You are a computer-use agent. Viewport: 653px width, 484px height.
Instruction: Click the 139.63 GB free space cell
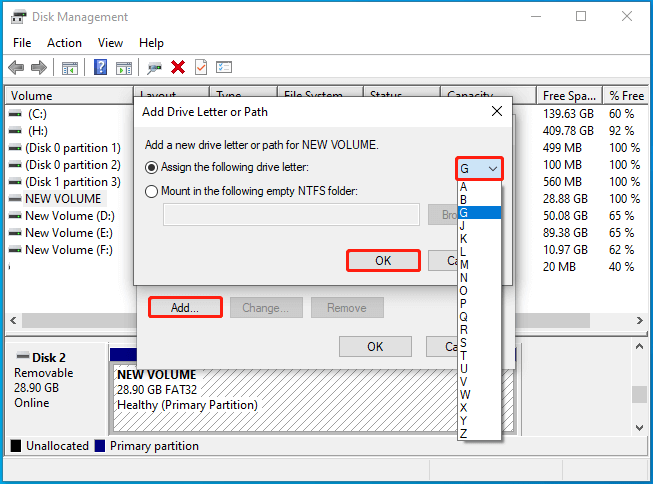tap(568, 114)
